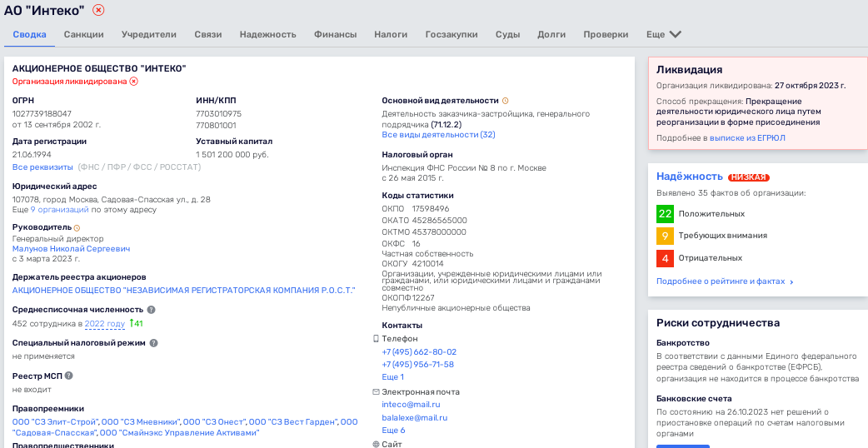
Task: Click the history clock icon beside Руководитель
Action: [77, 228]
